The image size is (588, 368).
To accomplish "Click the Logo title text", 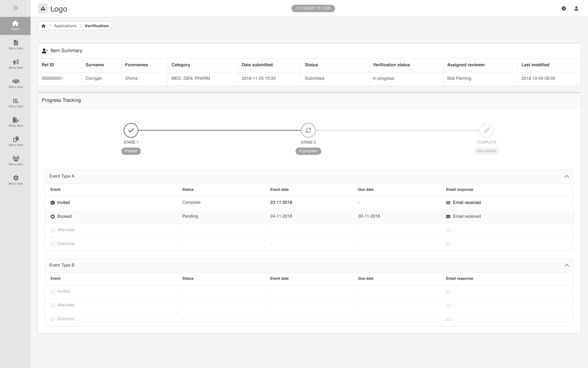I will [58, 9].
